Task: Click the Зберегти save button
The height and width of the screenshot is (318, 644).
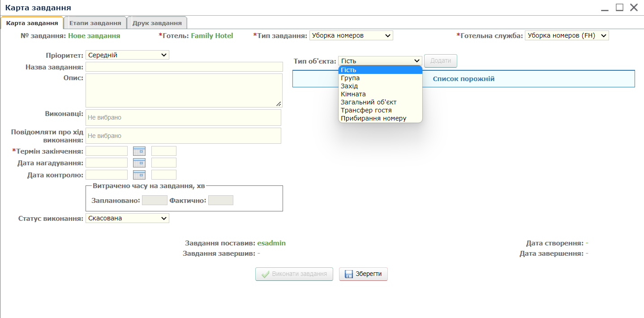Action: point(363,274)
